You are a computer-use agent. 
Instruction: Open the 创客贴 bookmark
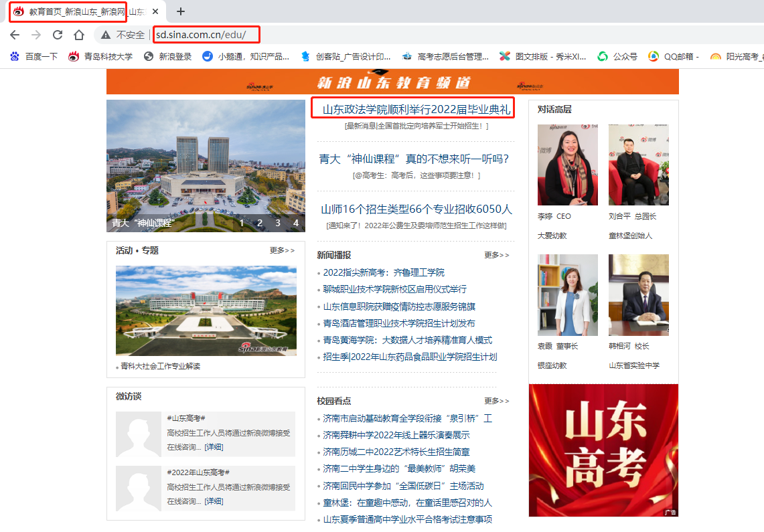[x=346, y=56]
